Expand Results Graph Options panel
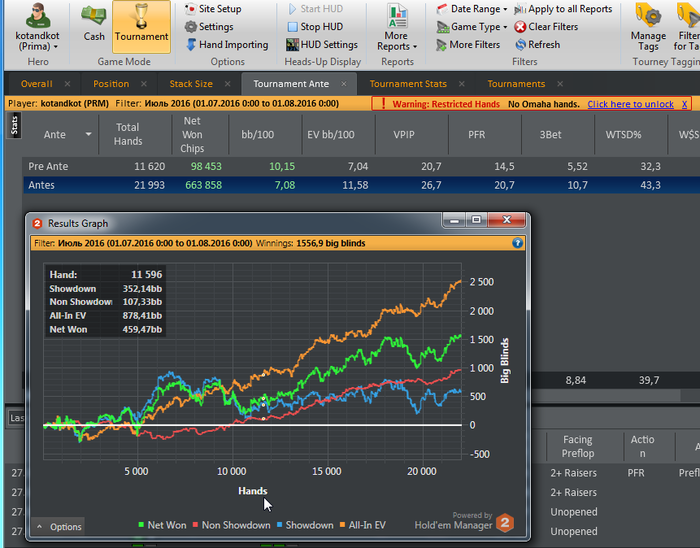Image resolution: width=700 pixels, height=548 pixels. point(59,527)
